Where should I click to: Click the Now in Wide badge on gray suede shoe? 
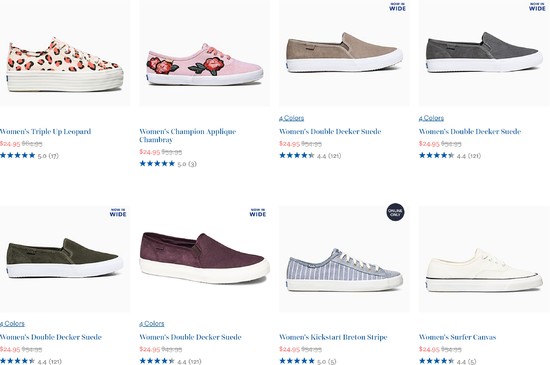pos(537,7)
